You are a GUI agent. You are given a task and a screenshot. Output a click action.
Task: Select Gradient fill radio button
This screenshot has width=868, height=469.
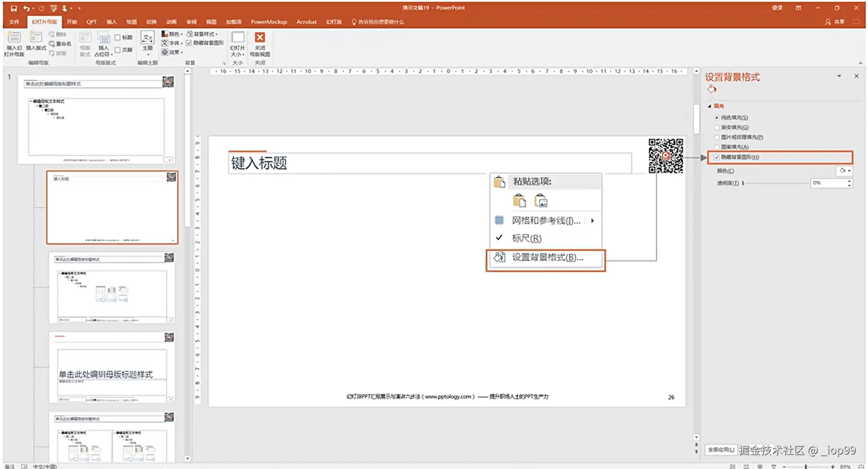click(717, 127)
